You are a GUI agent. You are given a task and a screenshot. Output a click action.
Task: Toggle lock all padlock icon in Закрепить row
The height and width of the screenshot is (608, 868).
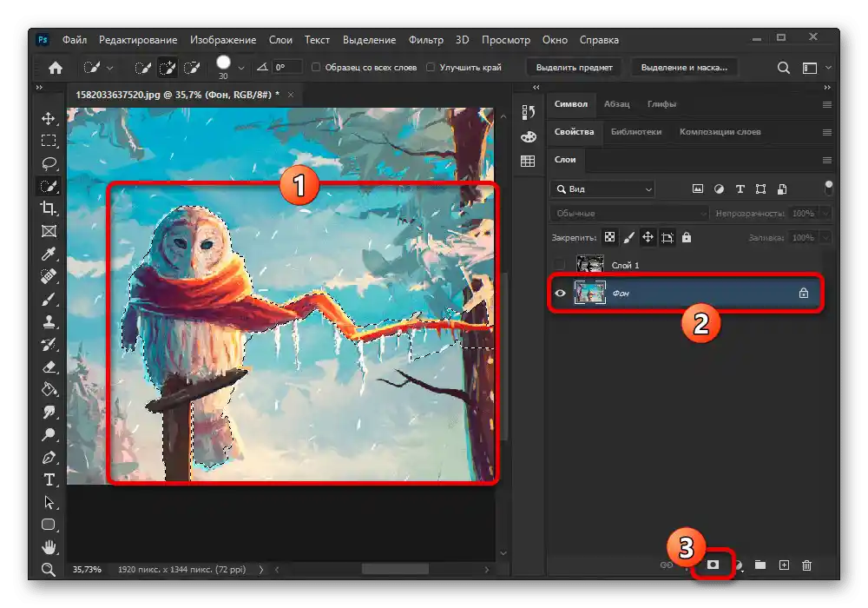pyautogui.click(x=687, y=237)
